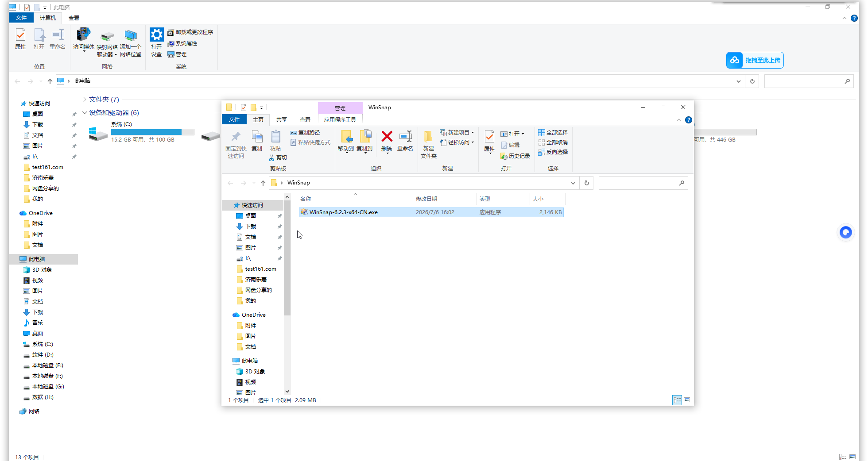Click Select all (全部选择) in WinSnap ribbon
This screenshot has width=868, height=461.
[x=553, y=133]
